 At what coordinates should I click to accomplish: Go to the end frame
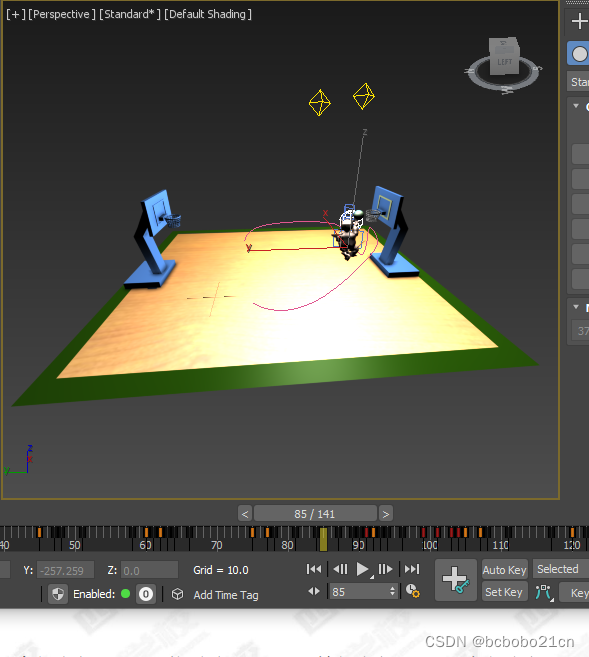pos(412,569)
